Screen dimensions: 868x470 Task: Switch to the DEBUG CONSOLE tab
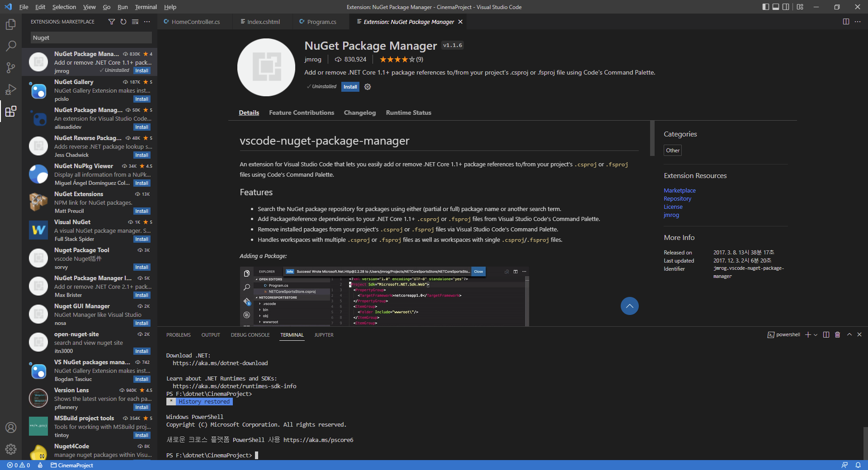[250, 335]
